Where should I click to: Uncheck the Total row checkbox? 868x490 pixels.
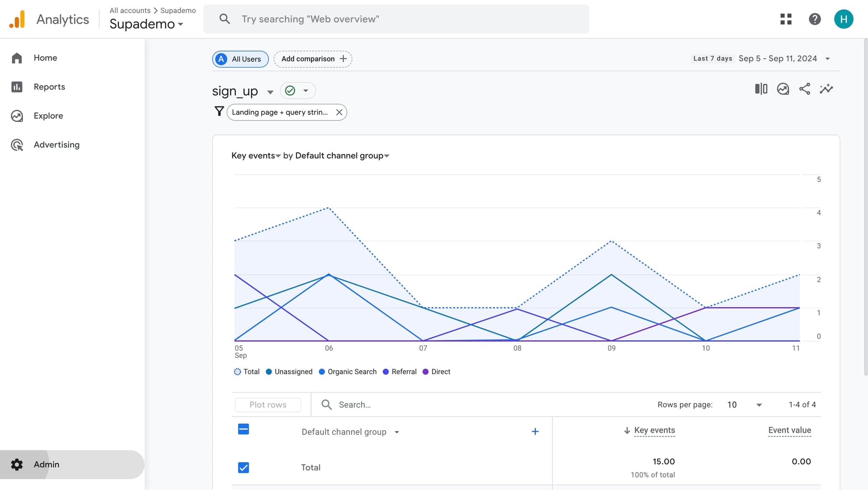coord(244,468)
